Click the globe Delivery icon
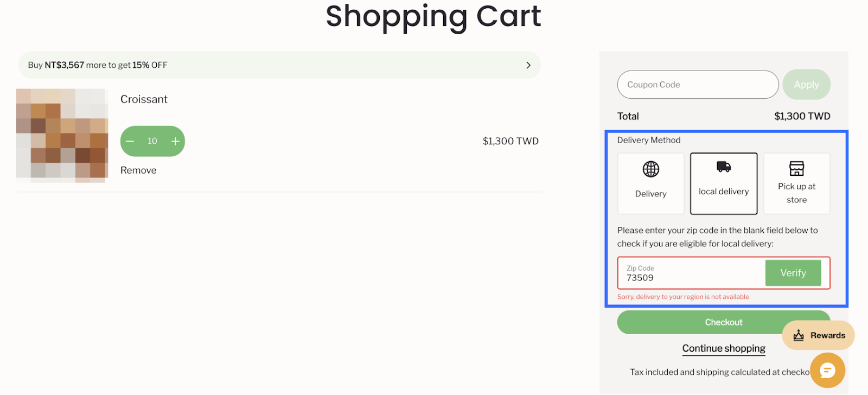This screenshot has height=395, width=868. point(650,169)
